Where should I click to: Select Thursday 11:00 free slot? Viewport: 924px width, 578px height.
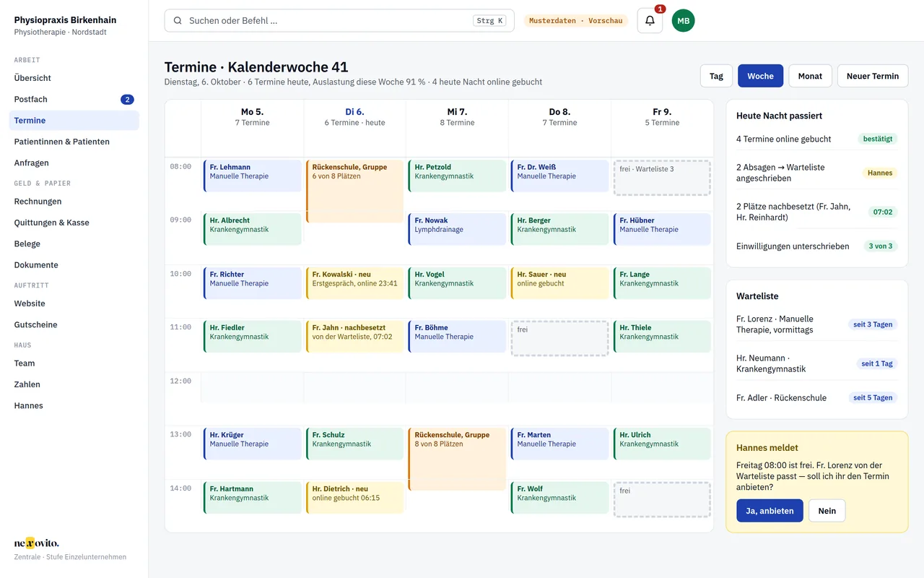[x=559, y=338]
